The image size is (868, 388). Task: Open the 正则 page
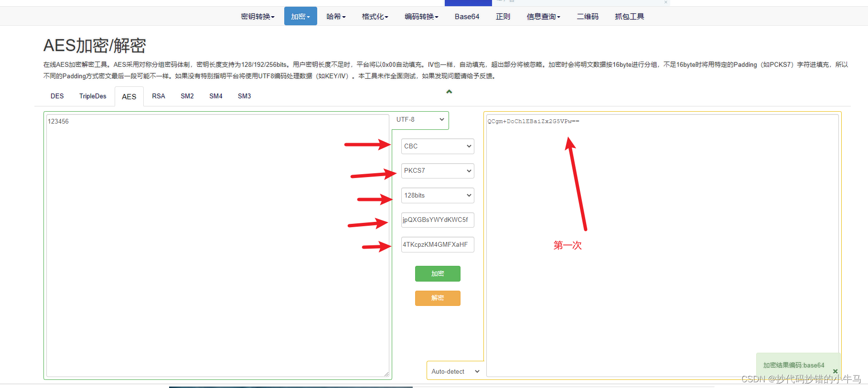click(x=503, y=16)
